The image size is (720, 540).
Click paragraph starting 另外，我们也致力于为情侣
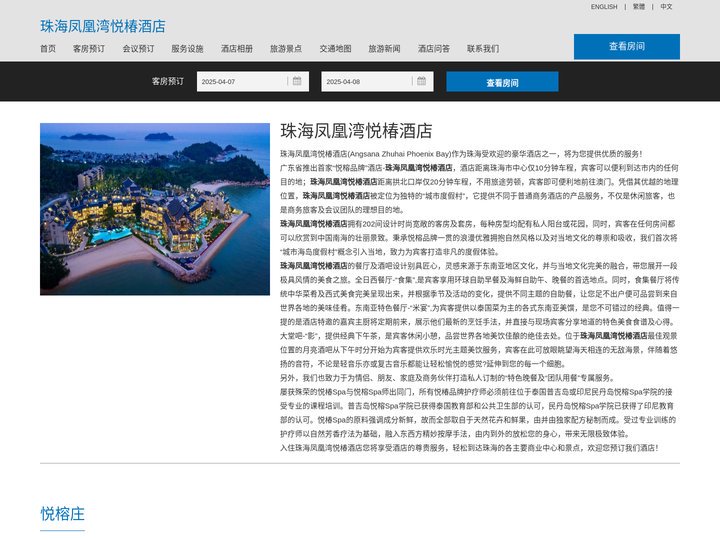[447, 378]
